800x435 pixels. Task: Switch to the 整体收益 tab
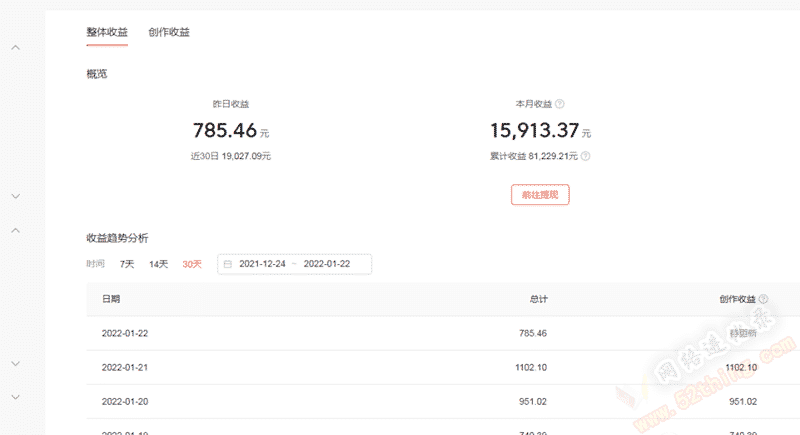point(107,32)
